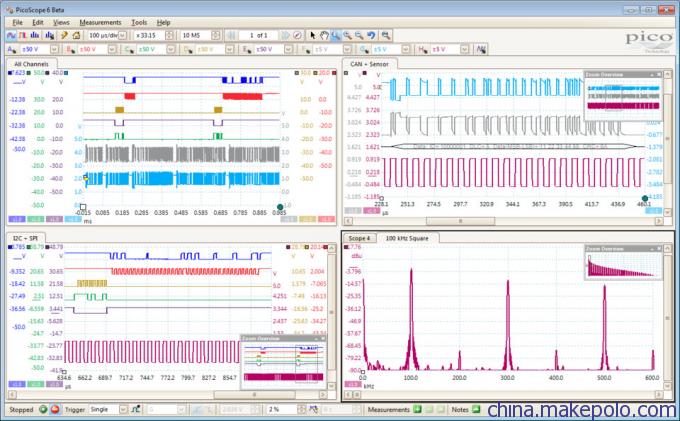Click the undo zoom arrow
Viewport: 680px width, 421px height.
coord(371,35)
